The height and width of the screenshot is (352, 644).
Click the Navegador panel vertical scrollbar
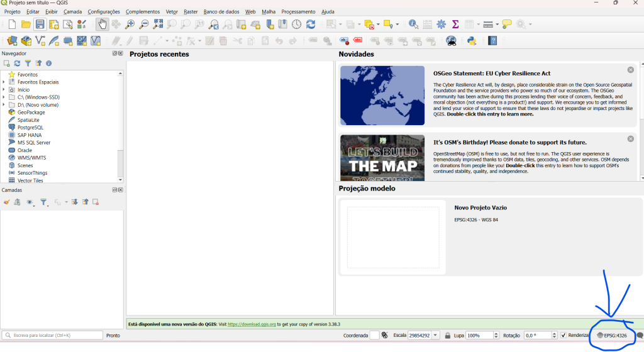coord(120,126)
